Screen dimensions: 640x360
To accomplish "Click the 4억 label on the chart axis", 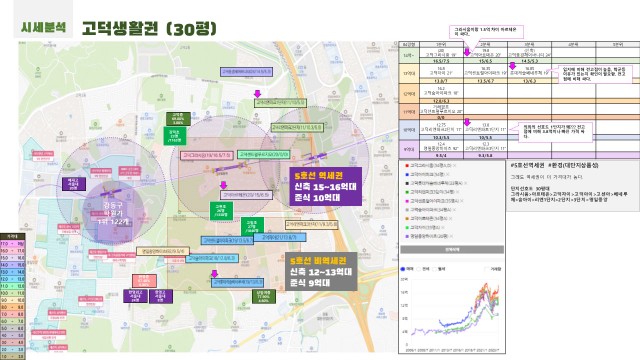I will (x=405, y=332).
